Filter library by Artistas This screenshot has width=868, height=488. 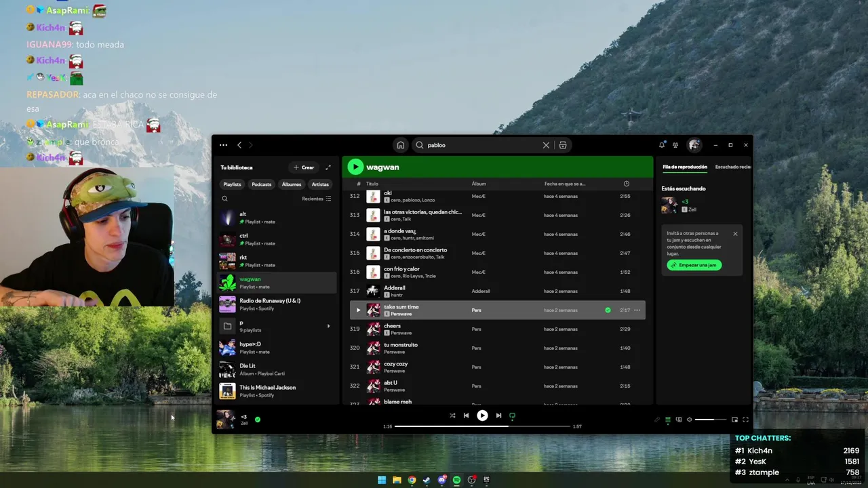pos(320,184)
